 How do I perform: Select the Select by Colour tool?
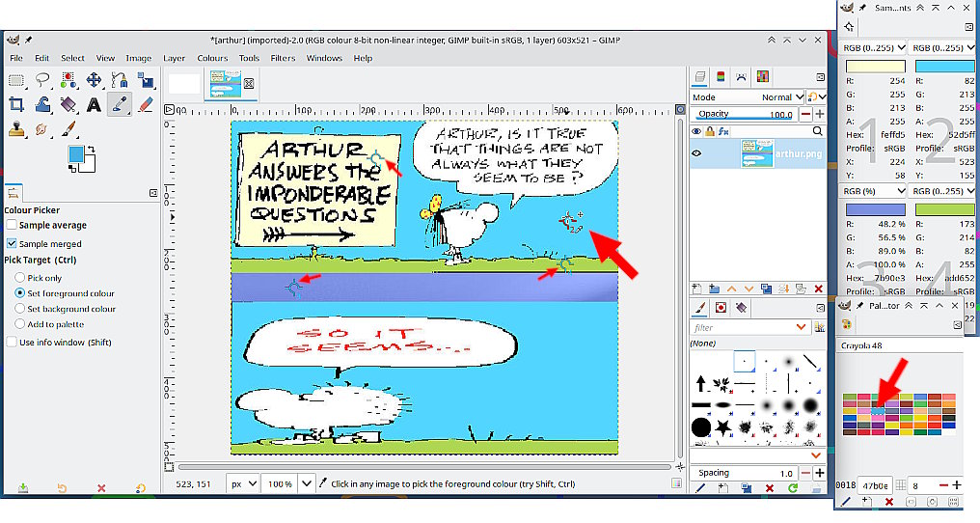click(x=68, y=80)
